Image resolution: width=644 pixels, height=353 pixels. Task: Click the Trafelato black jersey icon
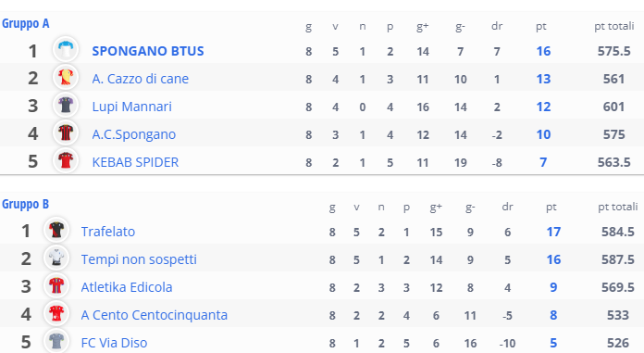(x=56, y=230)
